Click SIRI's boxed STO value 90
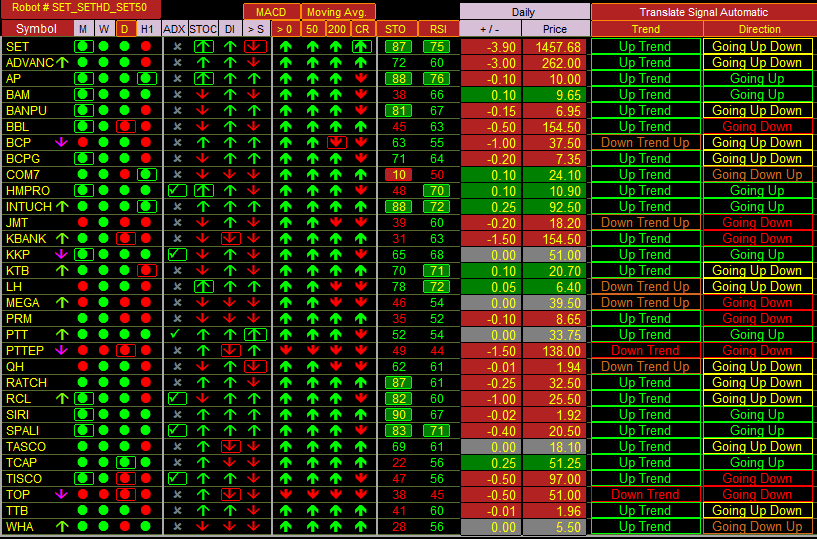Screen dimensions: 817x539 (x=399, y=415)
